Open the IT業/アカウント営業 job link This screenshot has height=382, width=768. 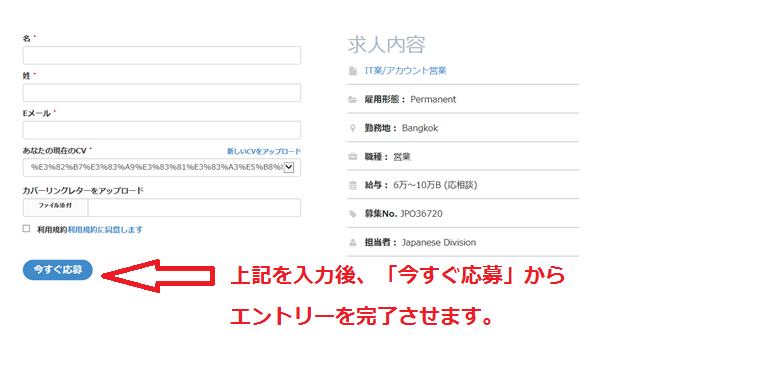(x=406, y=71)
